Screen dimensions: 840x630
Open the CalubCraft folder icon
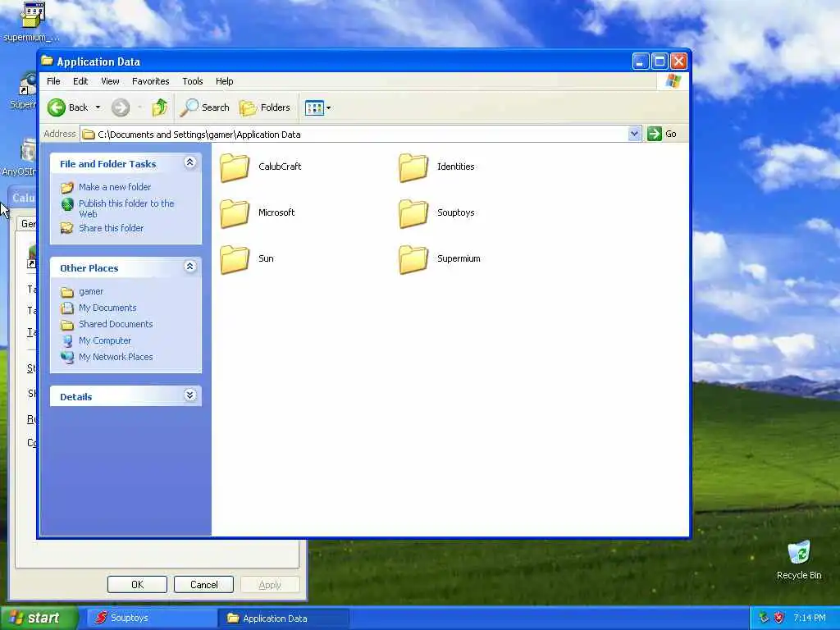click(x=235, y=167)
